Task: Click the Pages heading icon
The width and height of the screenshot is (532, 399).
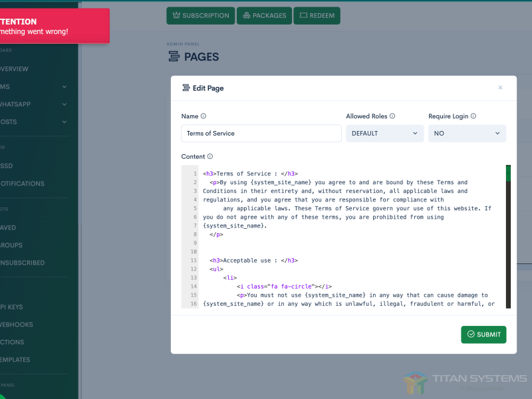Action: tap(174, 57)
